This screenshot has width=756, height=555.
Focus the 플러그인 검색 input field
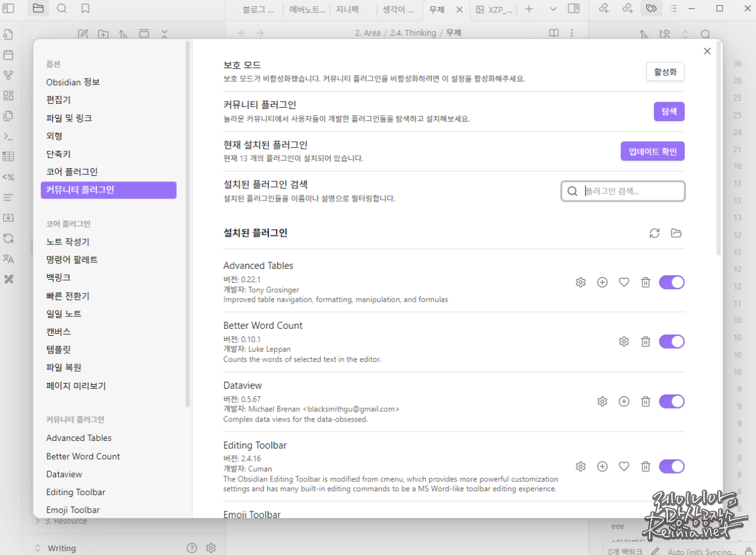click(623, 191)
